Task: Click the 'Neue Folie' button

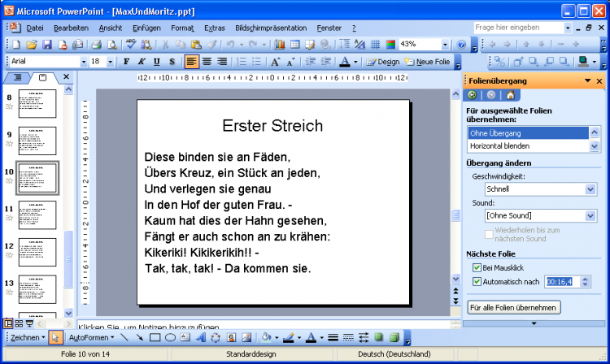Action: point(427,62)
